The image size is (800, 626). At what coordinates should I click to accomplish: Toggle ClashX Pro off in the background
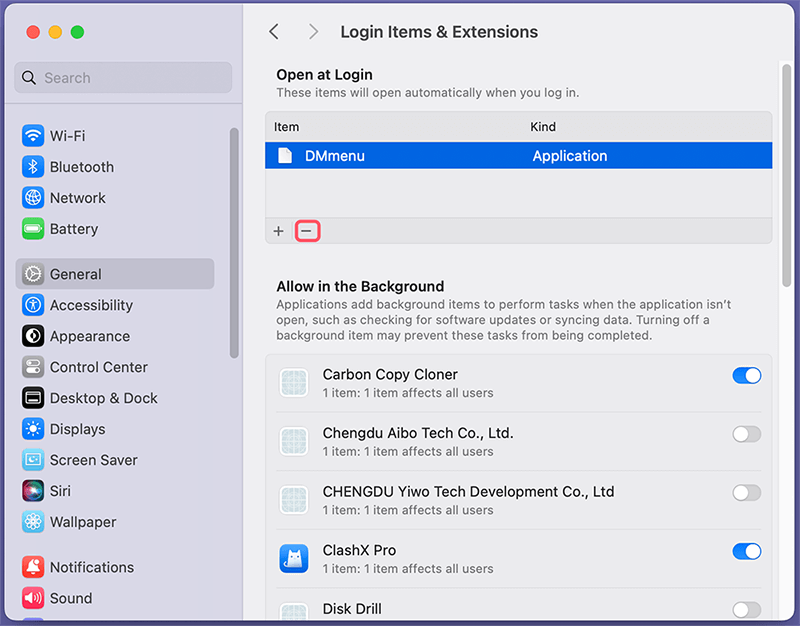[746, 551]
